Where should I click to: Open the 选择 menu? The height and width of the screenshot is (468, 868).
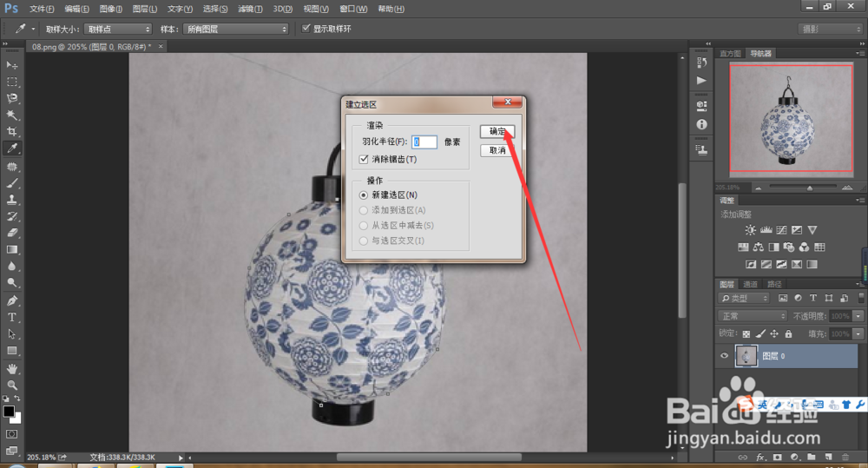pyautogui.click(x=214, y=9)
